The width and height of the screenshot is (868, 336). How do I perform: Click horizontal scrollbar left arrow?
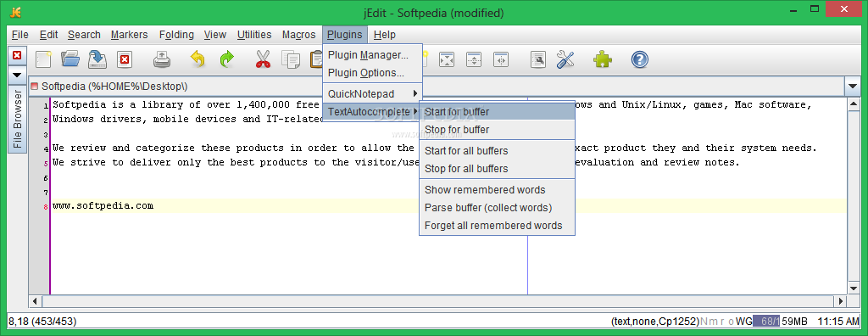[35, 301]
